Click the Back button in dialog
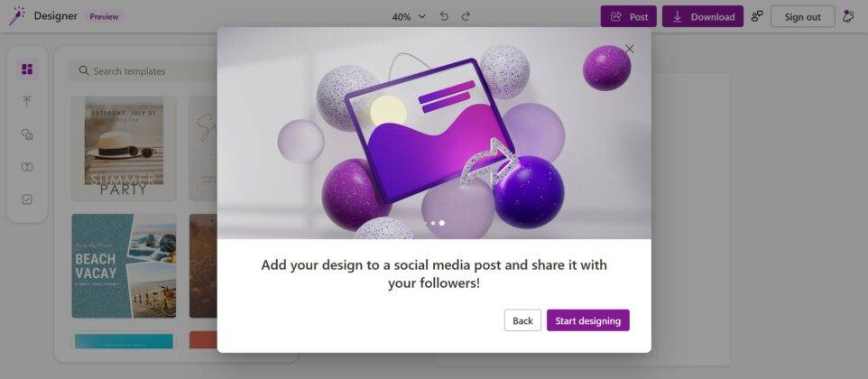Viewport: 868px width, 379px height. click(x=522, y=320)
